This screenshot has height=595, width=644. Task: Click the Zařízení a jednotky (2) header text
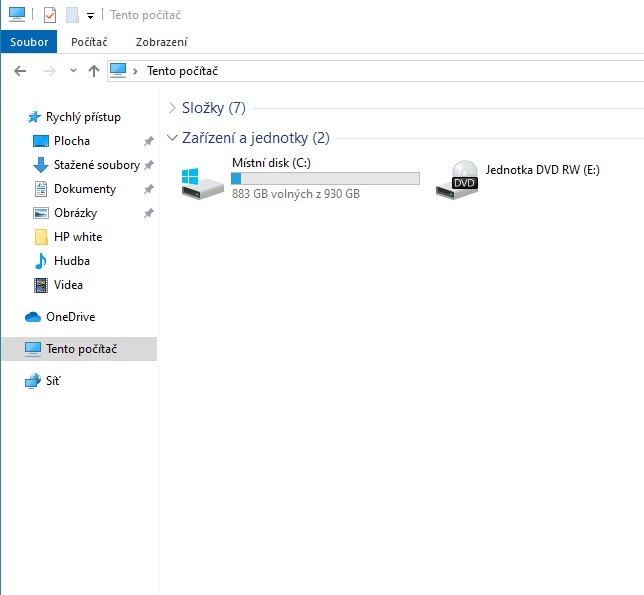click(x=255, y=138)
